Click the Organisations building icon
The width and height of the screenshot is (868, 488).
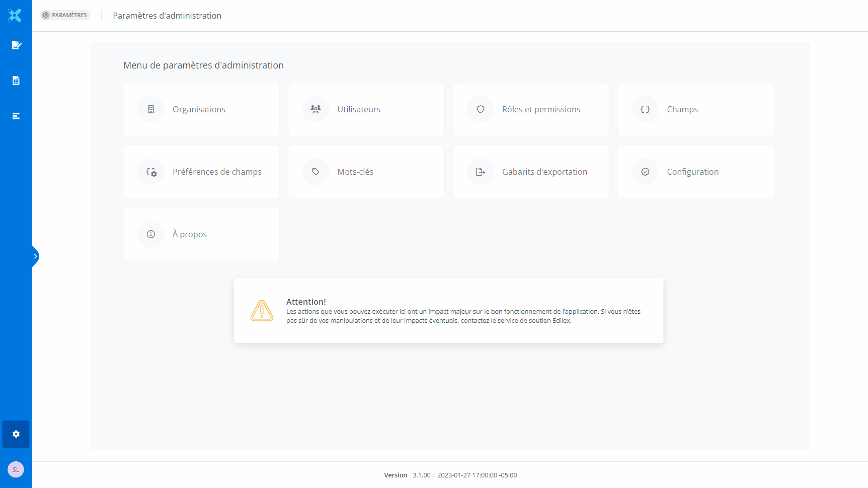tap(151, 109)
